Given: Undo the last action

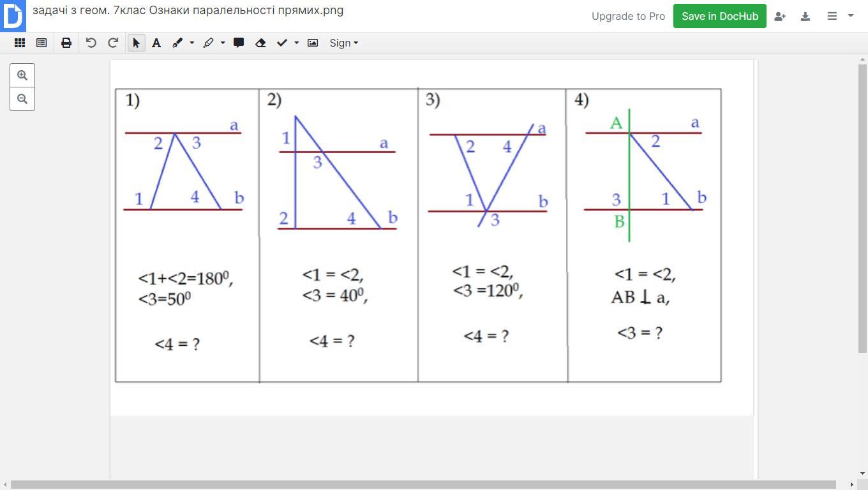Looking at the screenshot, I should pyautogui.click(x=91, y=43).
